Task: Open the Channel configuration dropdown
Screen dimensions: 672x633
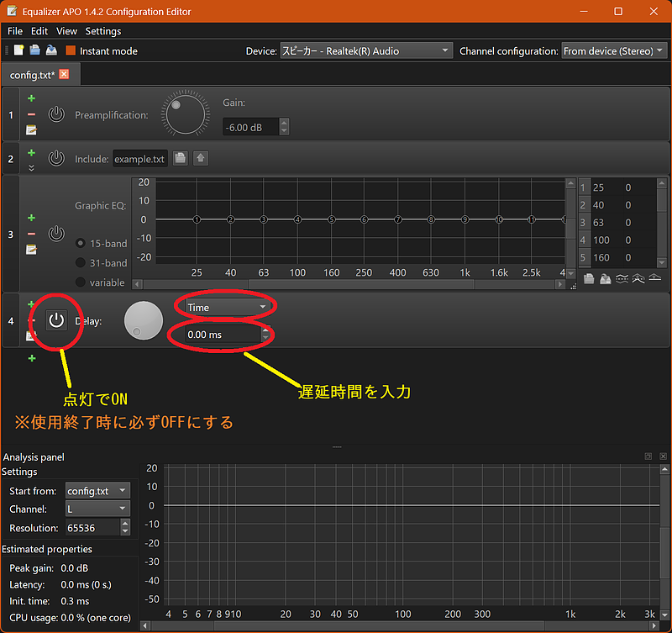Action: 614,51
